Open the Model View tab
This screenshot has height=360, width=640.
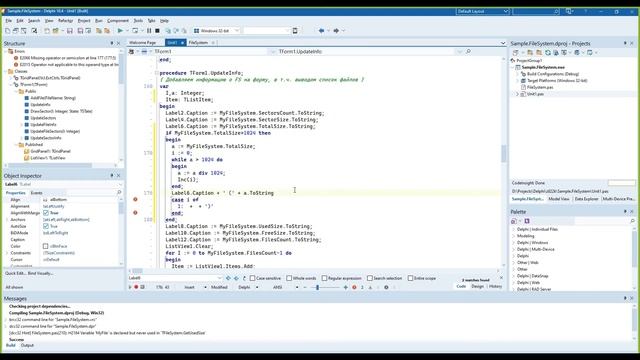coord(559,199)
